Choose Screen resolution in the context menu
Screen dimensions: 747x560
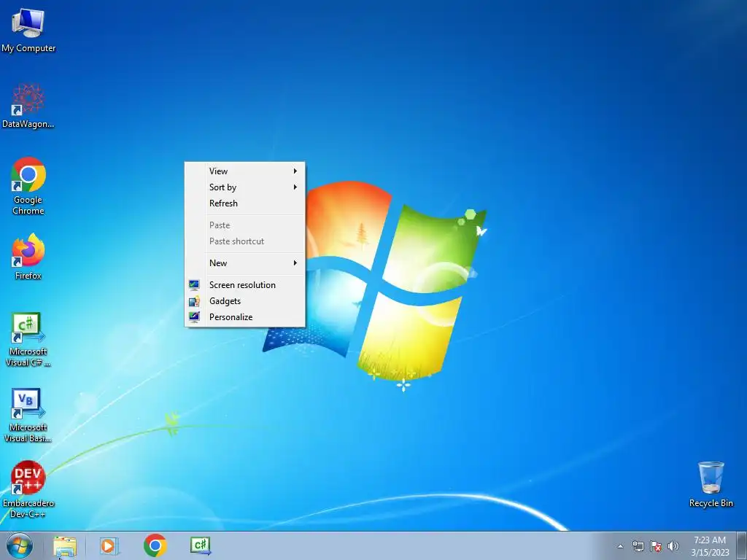pos(245,285)
